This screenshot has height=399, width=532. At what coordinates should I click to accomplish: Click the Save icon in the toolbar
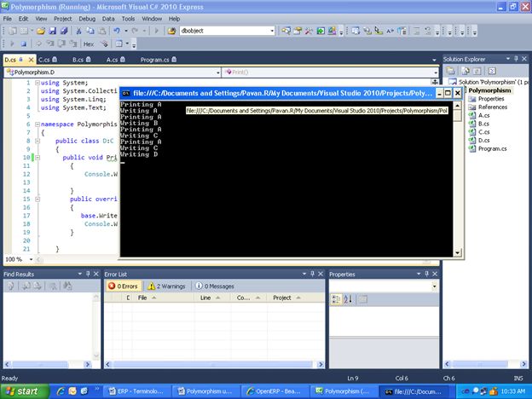pyautogui.click(x=53, y=31)
